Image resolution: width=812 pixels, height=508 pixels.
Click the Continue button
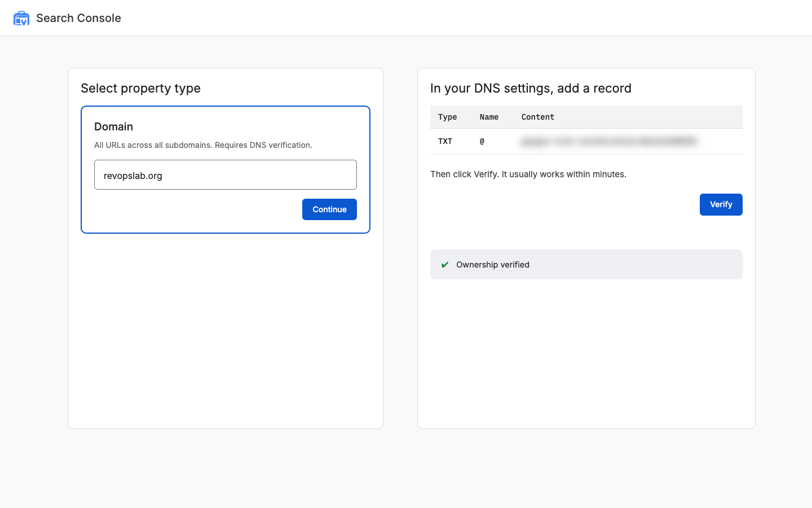(x=329, y=209)
